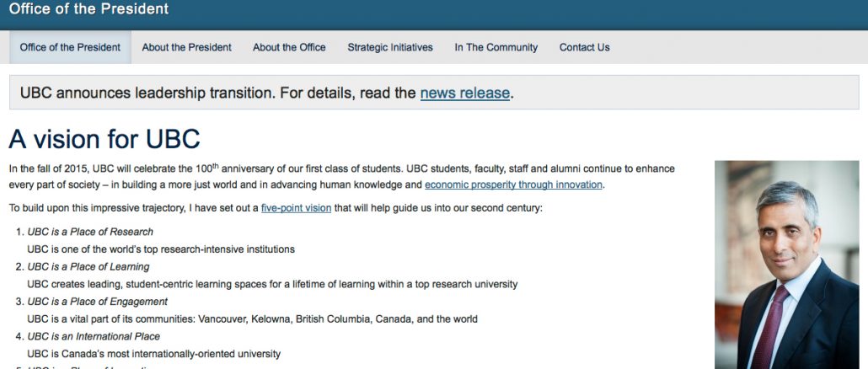
Task: Click the research-intensive institutions description line
Action: [x=160, y=249]
